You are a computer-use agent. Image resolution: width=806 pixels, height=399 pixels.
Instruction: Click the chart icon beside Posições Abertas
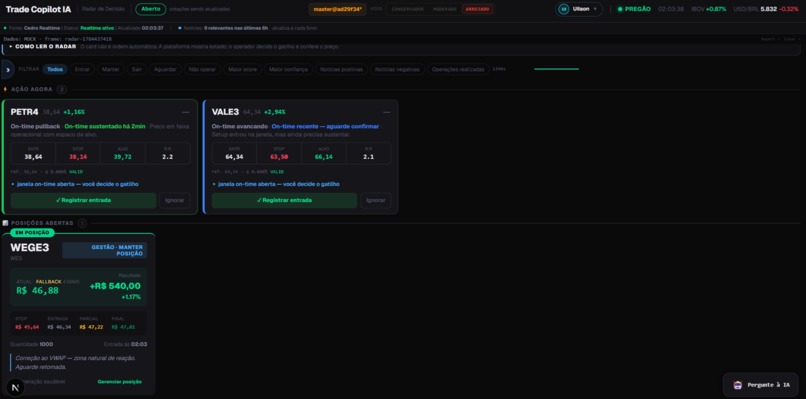pyautogui.click(x=5, y=223)
